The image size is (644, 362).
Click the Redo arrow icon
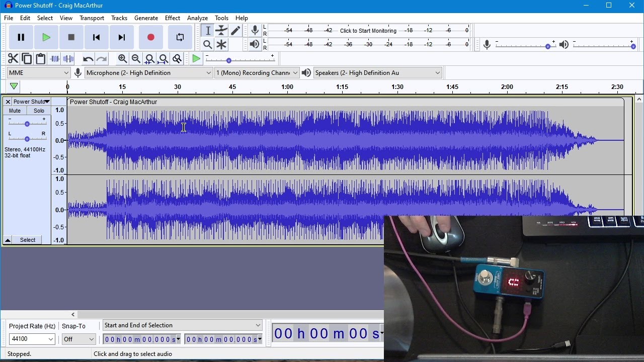coord(102,59)
